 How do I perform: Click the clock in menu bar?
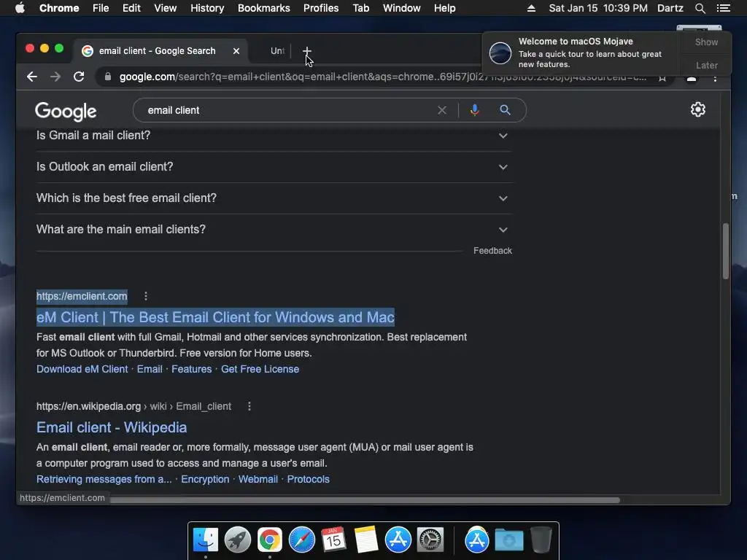point(598,8)
